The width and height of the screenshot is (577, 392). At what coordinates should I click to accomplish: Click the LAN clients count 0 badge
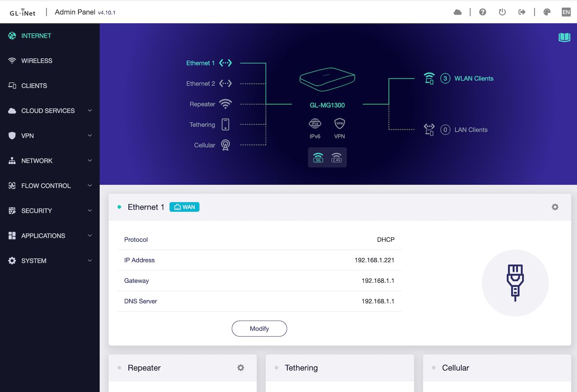pyautogui.click(x=445, y=130)
